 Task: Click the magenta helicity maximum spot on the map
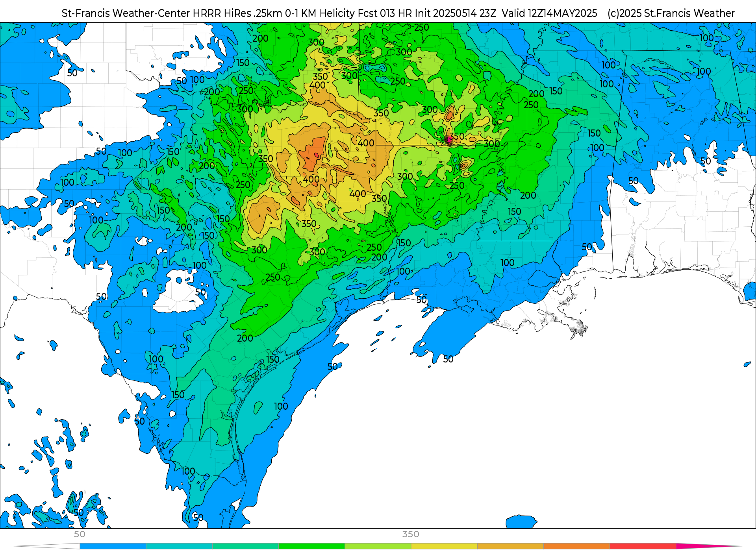point(449,139)
